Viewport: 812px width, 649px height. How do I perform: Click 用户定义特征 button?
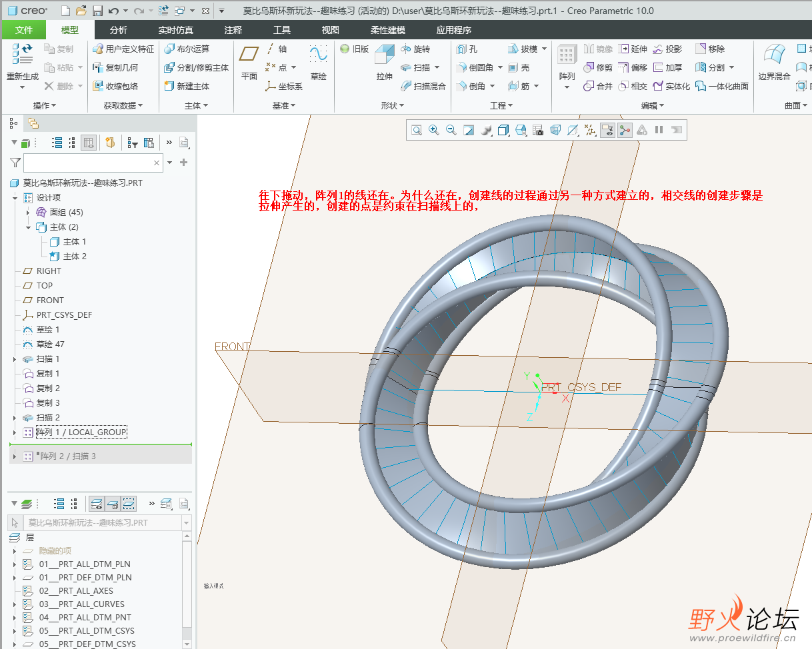[123, 49]
